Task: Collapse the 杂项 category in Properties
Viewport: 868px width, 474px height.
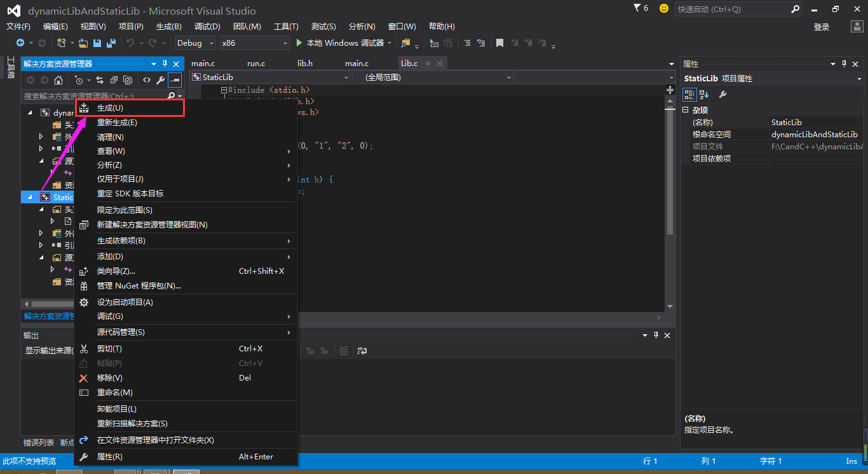Action: [686, 110]
